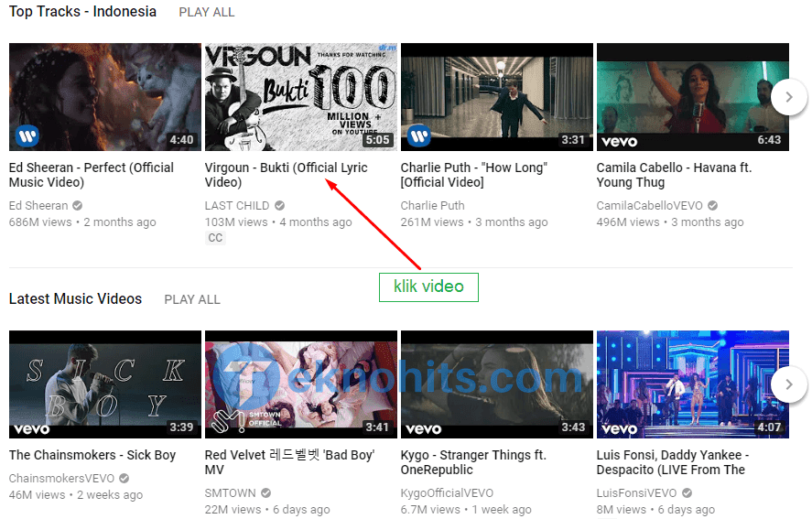Click 4:07 duration on Despacito thumbnail

769,427
